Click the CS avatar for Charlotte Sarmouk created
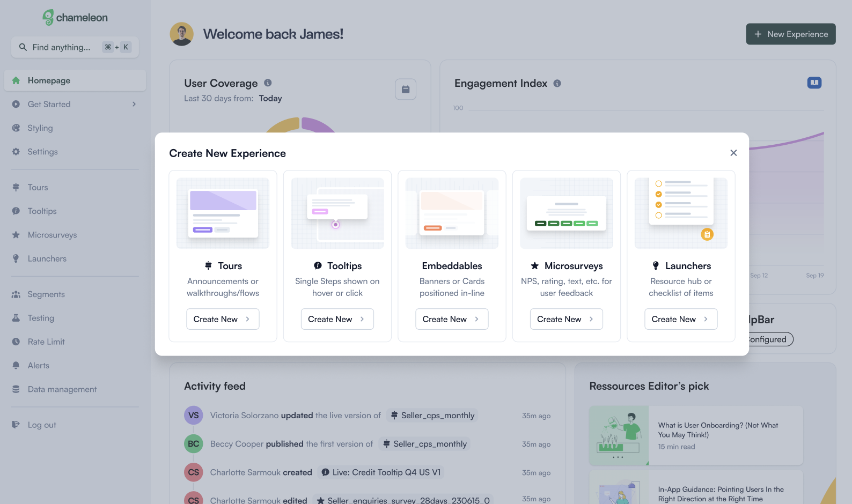This screenshot has width=852, height=504. 194,472
